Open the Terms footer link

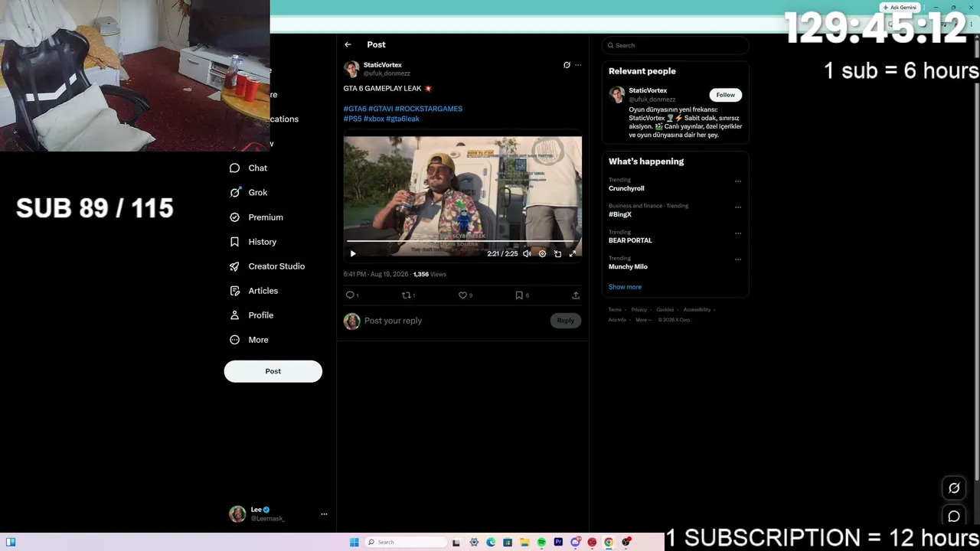[615, 310]
